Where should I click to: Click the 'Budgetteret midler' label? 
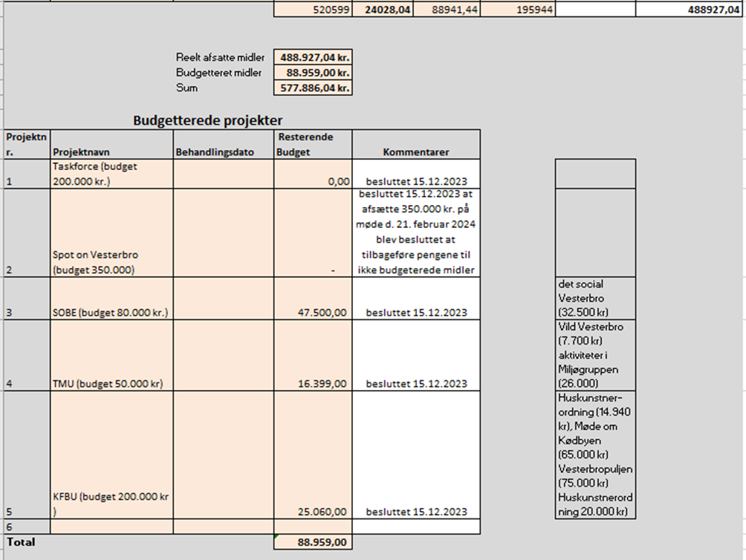tap(218, 73)
